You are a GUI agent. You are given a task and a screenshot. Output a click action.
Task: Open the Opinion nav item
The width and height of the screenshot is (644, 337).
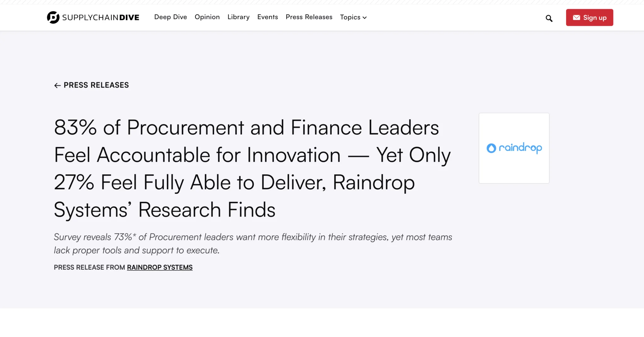click(x=207, y=17)
